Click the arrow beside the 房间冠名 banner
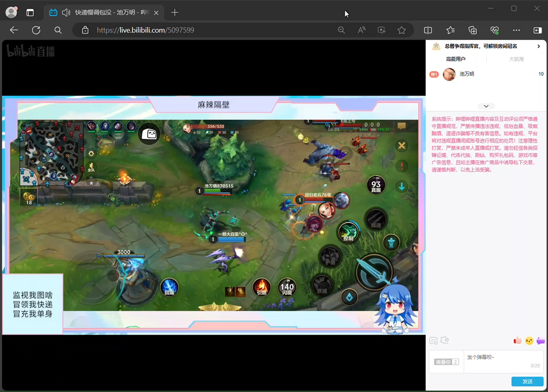548x392 pixels. coord(539,46)
